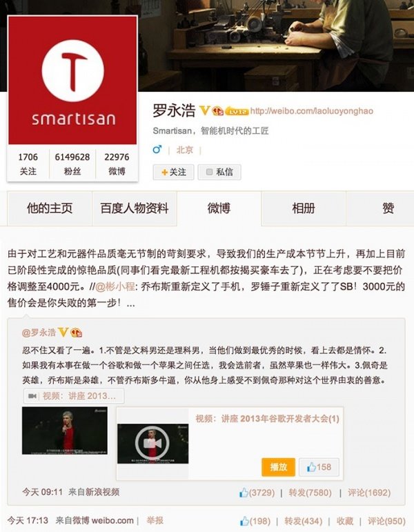Click the gold V verification badge by 罗永浩
The height and width of the screenshot is (532, 414).
tap(204, 110)
